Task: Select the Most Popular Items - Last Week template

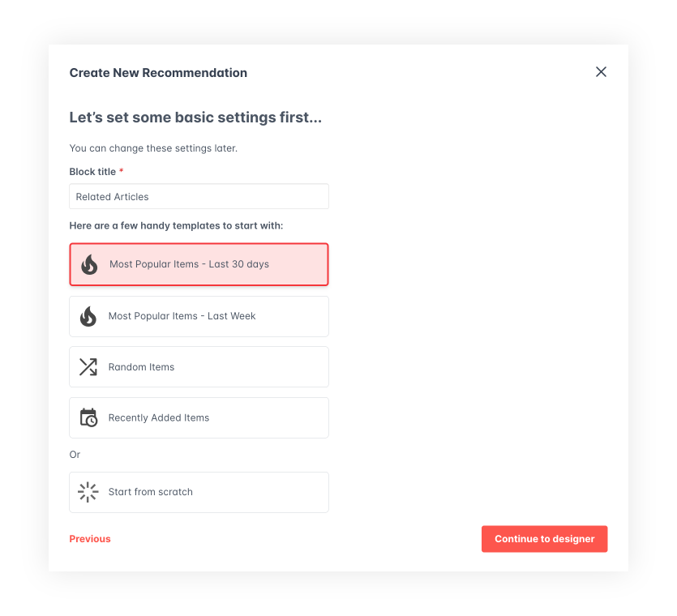Action: 199,316
